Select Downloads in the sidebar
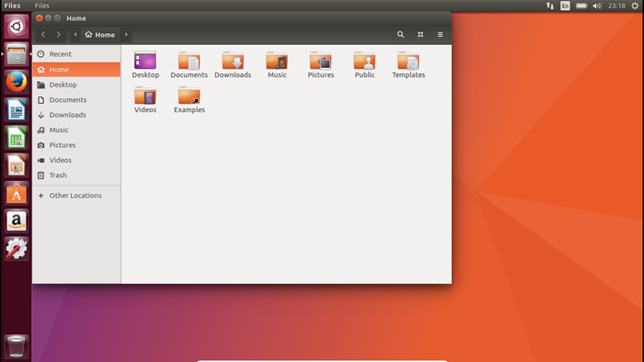Screen dimensions: 644x362 click(76, 115)
